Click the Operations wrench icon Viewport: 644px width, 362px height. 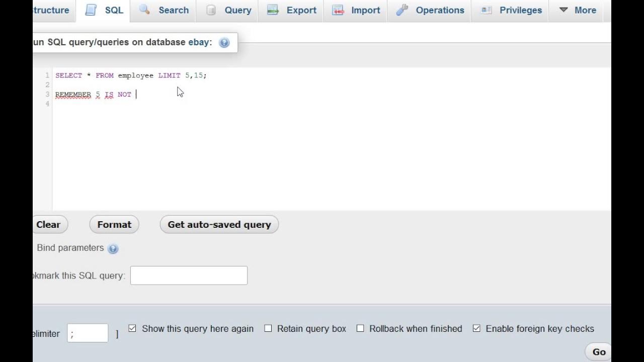(x=402, y=10)
